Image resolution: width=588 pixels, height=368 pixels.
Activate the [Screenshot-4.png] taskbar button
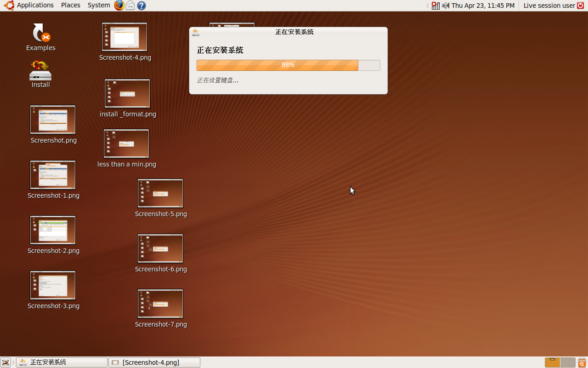click(154, 362)
